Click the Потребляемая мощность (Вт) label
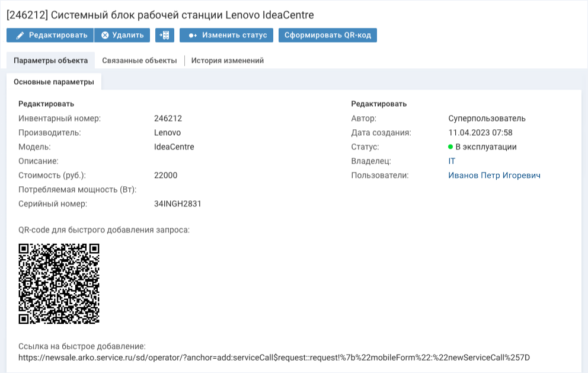The height and width of the screenshot is (373, 588). pos(77,190)
